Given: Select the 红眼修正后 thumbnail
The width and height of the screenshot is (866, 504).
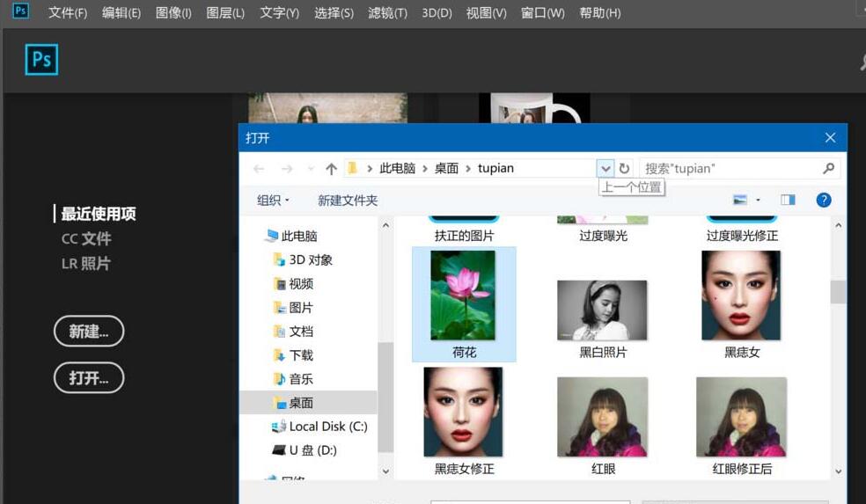Looking at the screenshot, I should (x=741, y=417).
